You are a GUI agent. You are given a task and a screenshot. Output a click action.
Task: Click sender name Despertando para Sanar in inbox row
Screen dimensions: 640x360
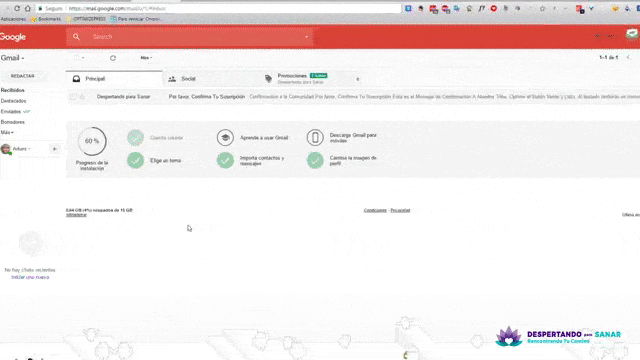pos(124,97)
